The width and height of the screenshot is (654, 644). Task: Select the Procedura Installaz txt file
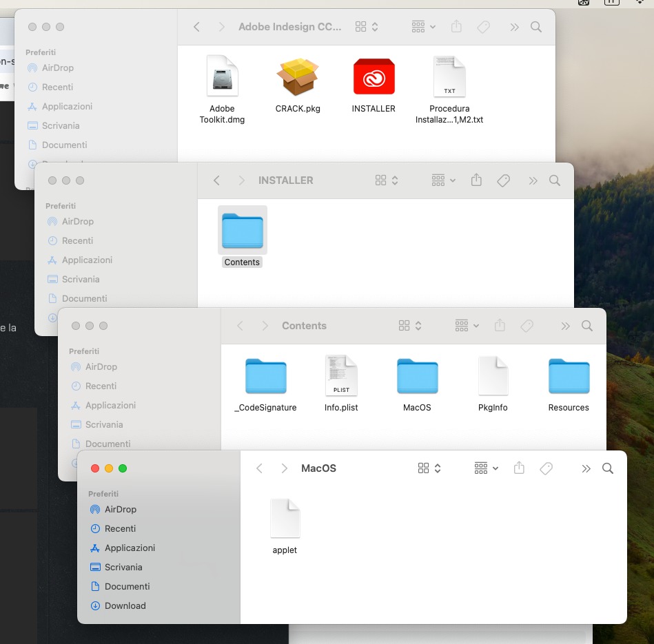[449, 77]
